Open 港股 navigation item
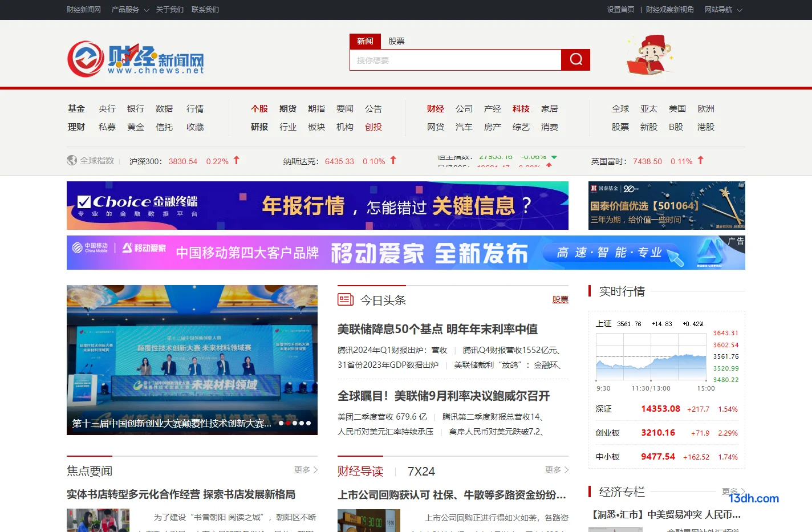The width and height of the screenshot is (812, 532). (x=706, y=127)
